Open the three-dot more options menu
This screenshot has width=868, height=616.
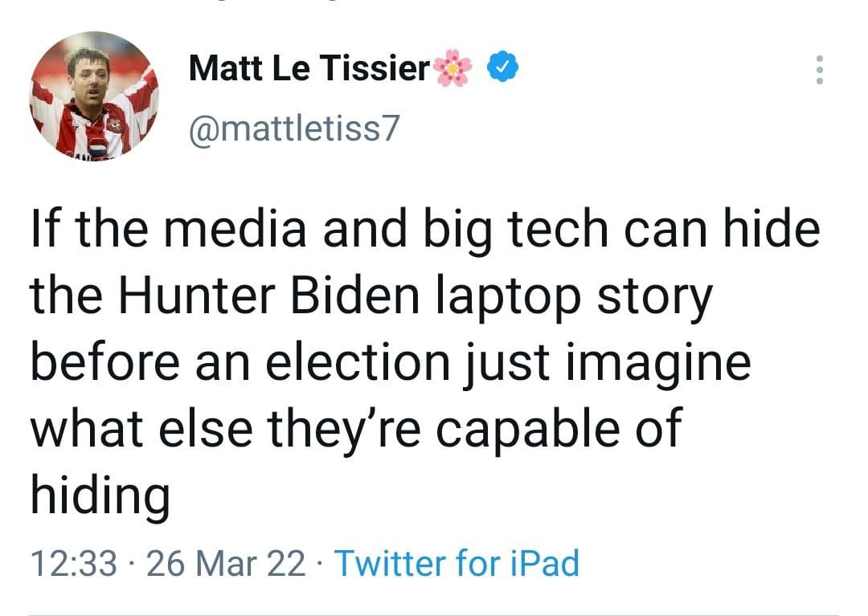point(819,71)
